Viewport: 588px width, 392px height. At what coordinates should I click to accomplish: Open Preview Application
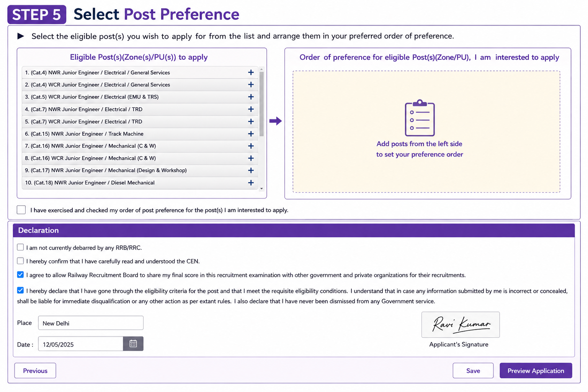tap(536, 371)
